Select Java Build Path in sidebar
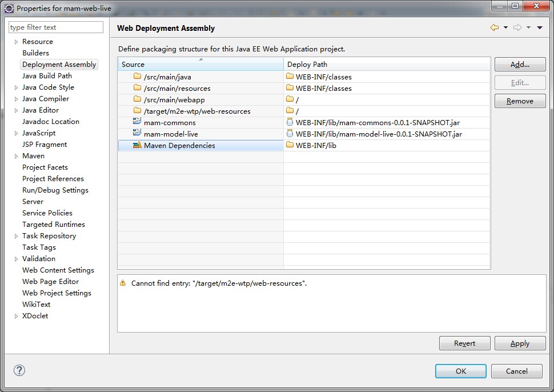 (x=47, y=75)
